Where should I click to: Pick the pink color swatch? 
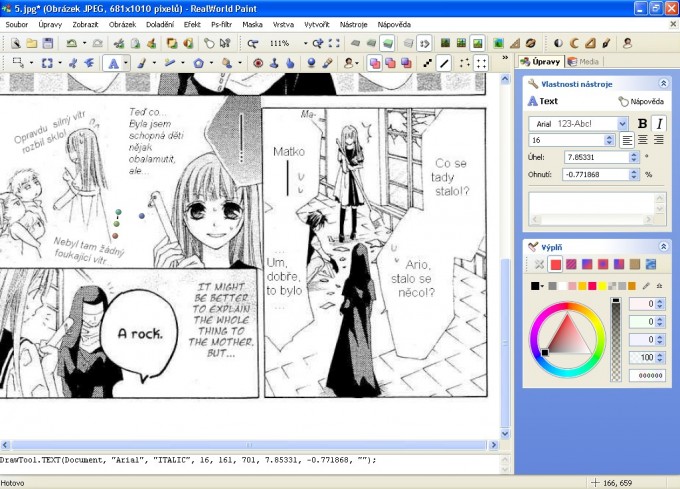[572, 286]
